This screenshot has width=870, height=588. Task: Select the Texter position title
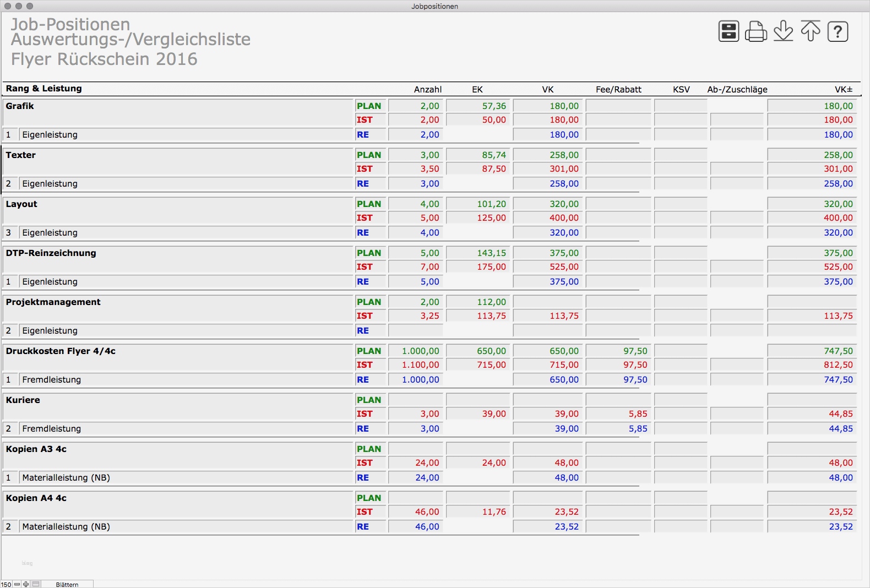(x=21, y=155)
